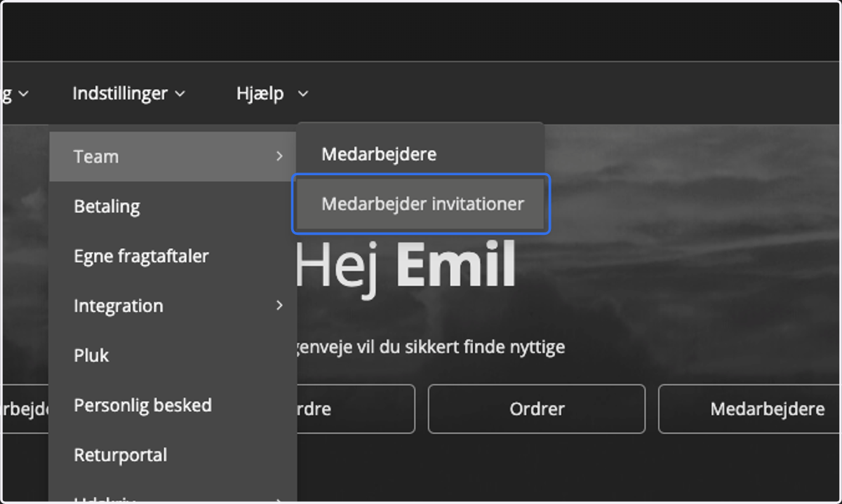
Task: Open Personlig besked menu entry
Action: pos(173,405)
